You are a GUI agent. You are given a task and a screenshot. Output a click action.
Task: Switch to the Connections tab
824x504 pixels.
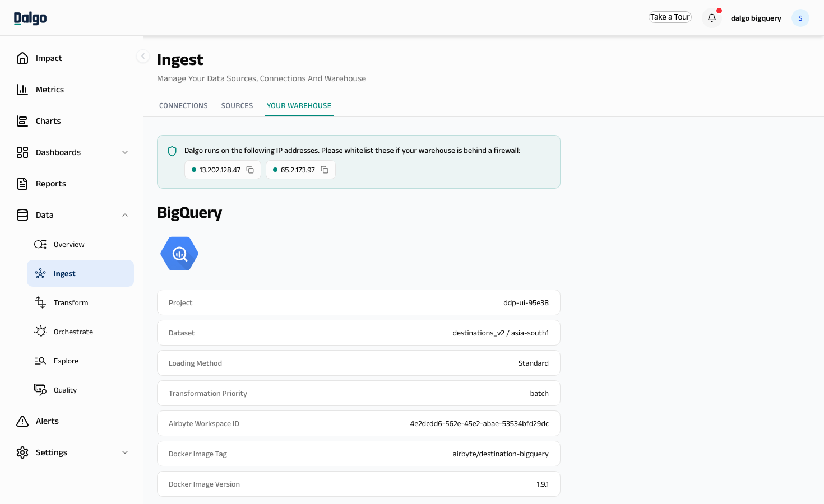[x=183, y=106]
